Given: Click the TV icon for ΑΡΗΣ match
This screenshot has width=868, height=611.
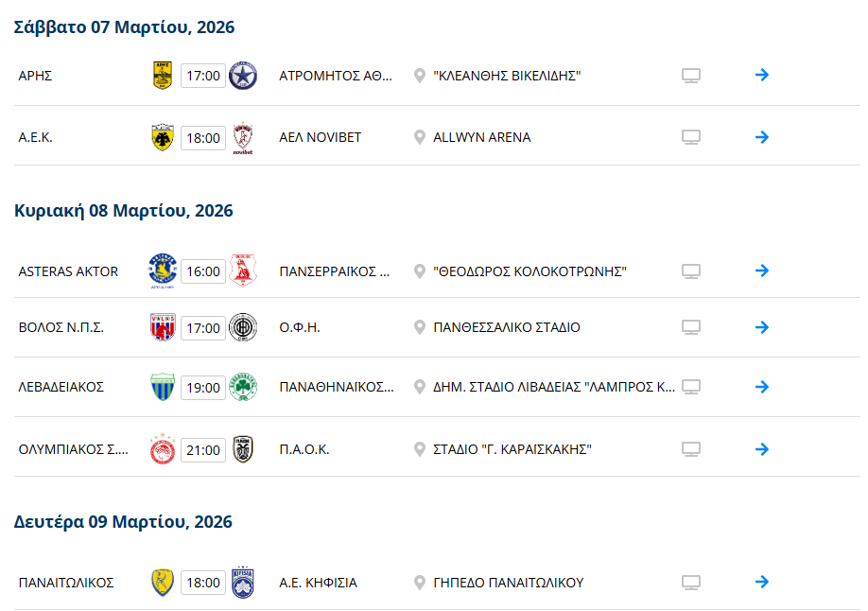Looking at the screenshot, I should [x=691, y=76].
